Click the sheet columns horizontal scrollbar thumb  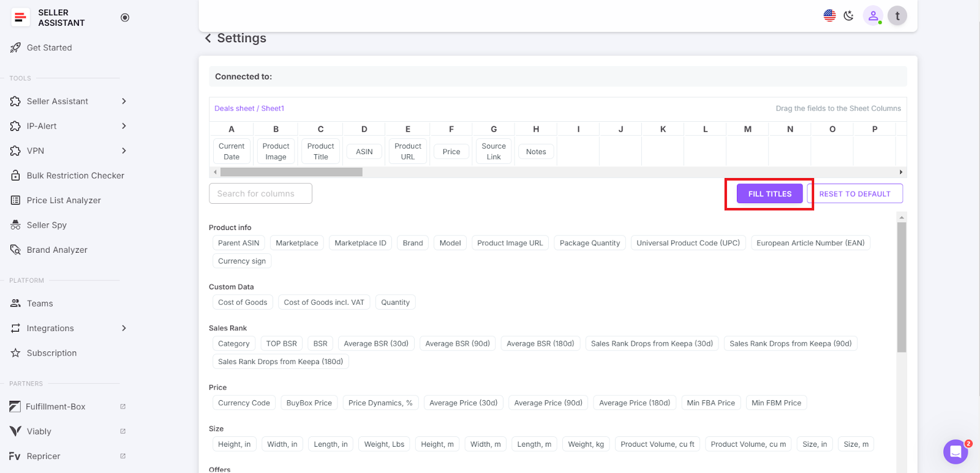[x=292, y=173]
